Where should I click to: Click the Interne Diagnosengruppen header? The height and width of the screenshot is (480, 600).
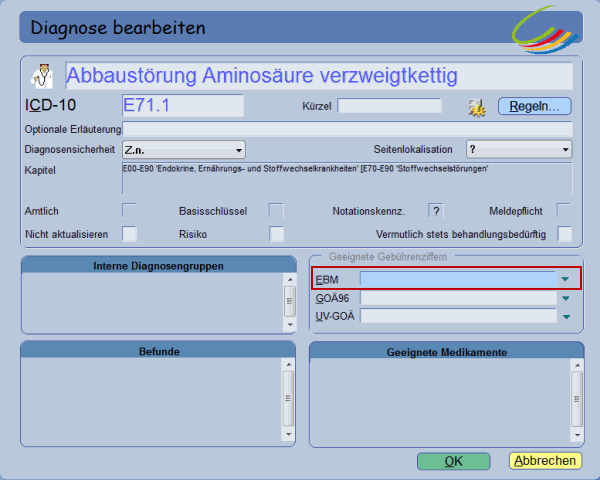coord(158,266)
